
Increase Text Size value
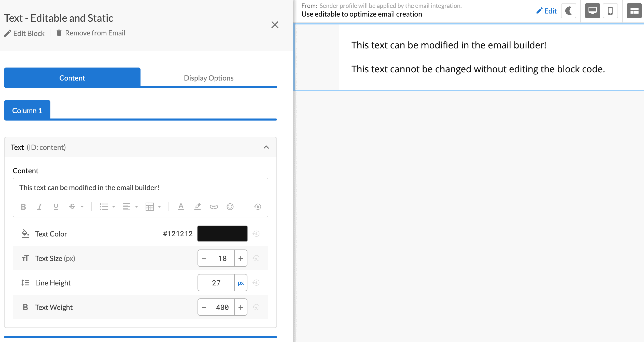click(241, 258)
